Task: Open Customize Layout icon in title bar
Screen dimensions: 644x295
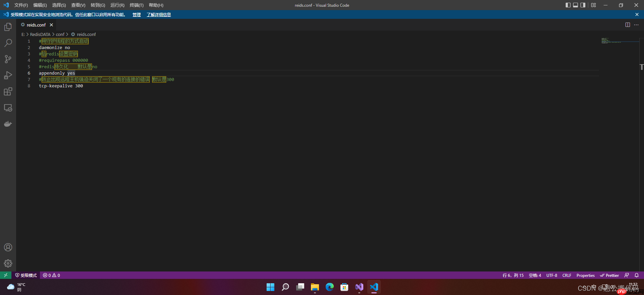Action: point(594,5)
